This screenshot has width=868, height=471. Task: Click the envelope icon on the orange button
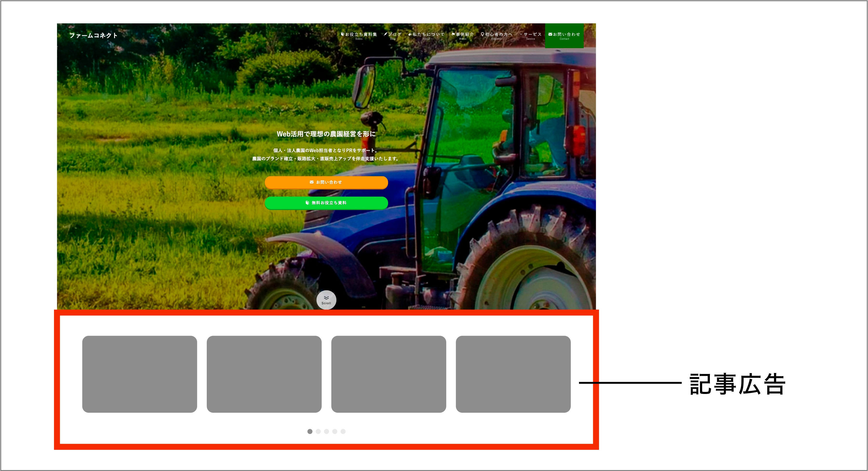pos(311,182)
